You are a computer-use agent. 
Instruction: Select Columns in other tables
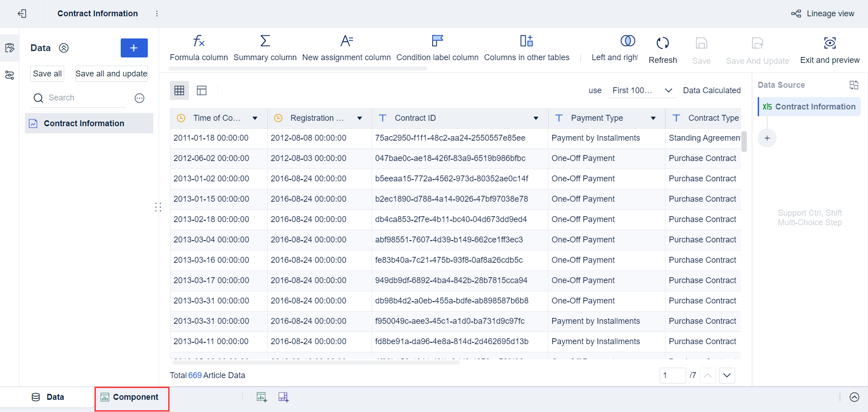click(527, 47)
